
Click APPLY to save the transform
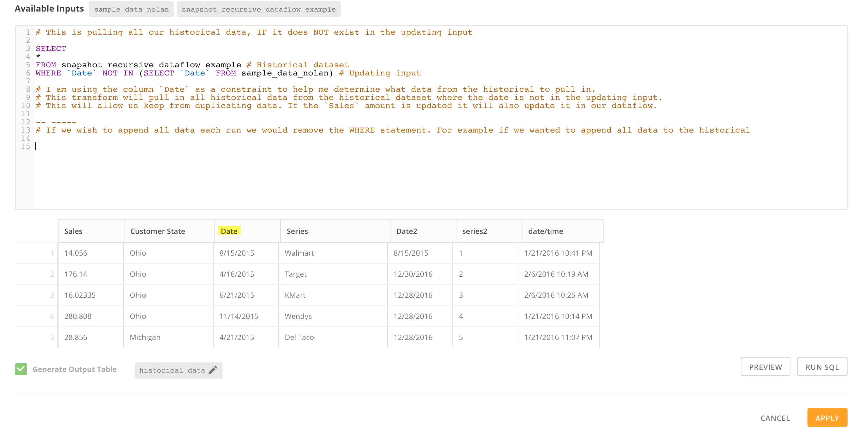point(827,417)
